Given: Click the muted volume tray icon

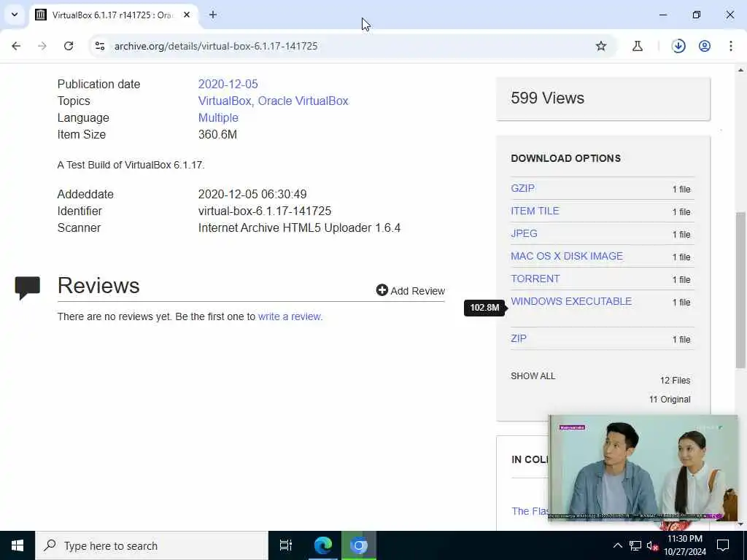Looking at the screenshot, I should point(651,545).
